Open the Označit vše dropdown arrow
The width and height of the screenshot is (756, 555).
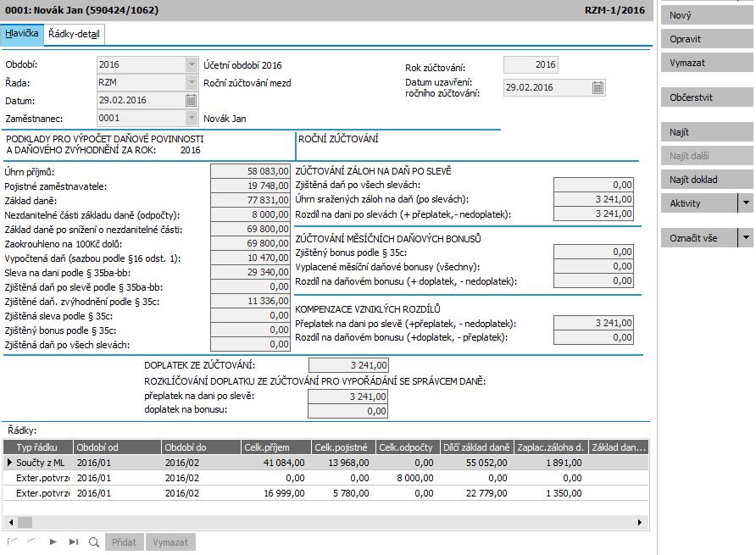point(746,238)
